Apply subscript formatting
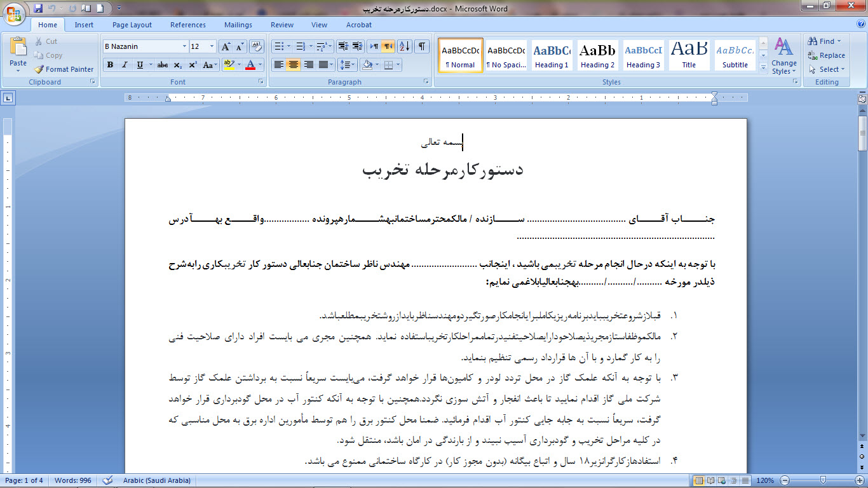Viewport: 868px width, 488px height. click(178, 65)
